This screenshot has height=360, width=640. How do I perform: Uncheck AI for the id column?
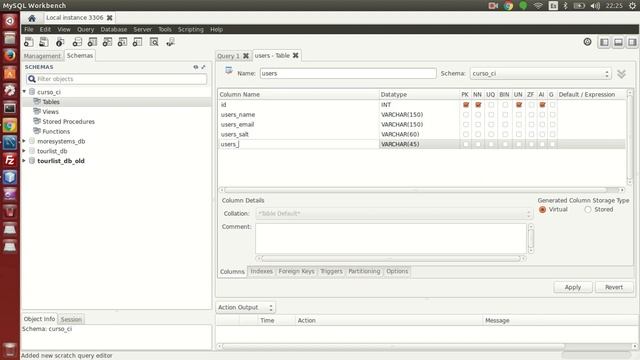pos(542,105)
